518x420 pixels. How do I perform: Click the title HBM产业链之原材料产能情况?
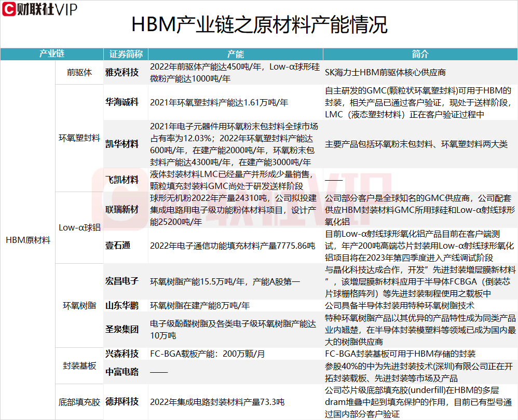pyautogui.click(x=260, y=25)
